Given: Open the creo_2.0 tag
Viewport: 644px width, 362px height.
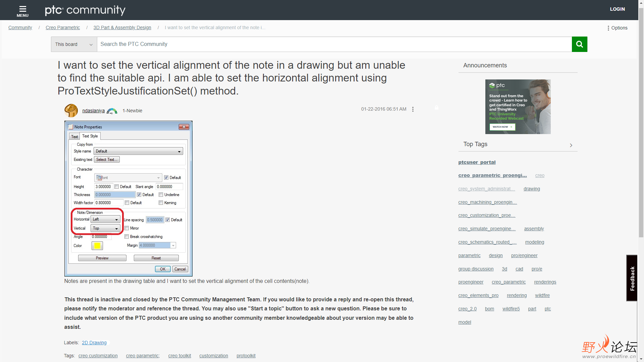Looking at the screenshot, I should [x=467, y=309].
